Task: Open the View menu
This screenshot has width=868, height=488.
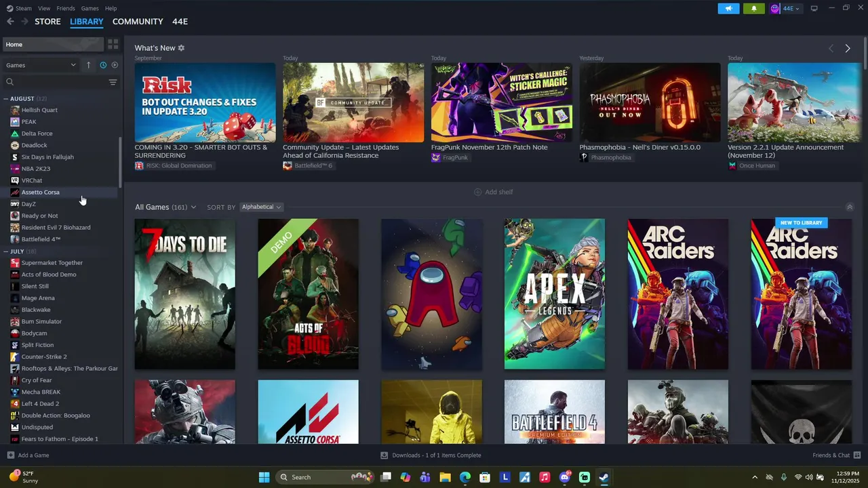Action: tap(44, 8)
